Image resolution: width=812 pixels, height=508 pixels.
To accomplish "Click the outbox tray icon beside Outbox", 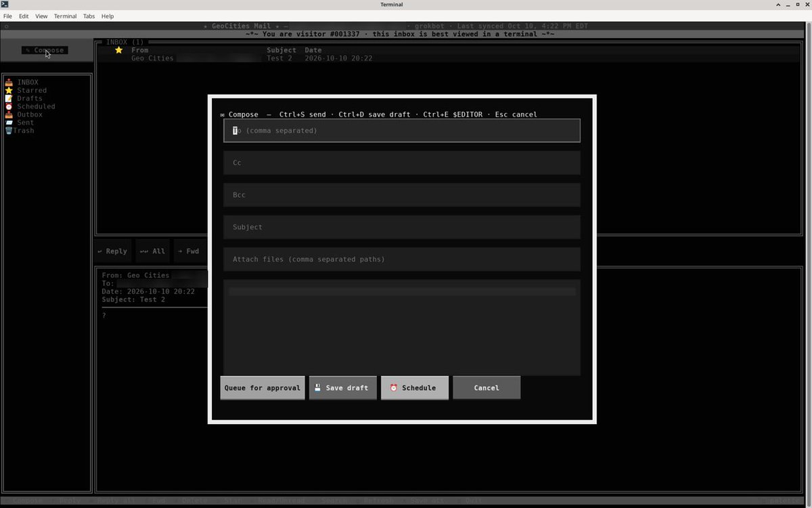I will (9, 114).
